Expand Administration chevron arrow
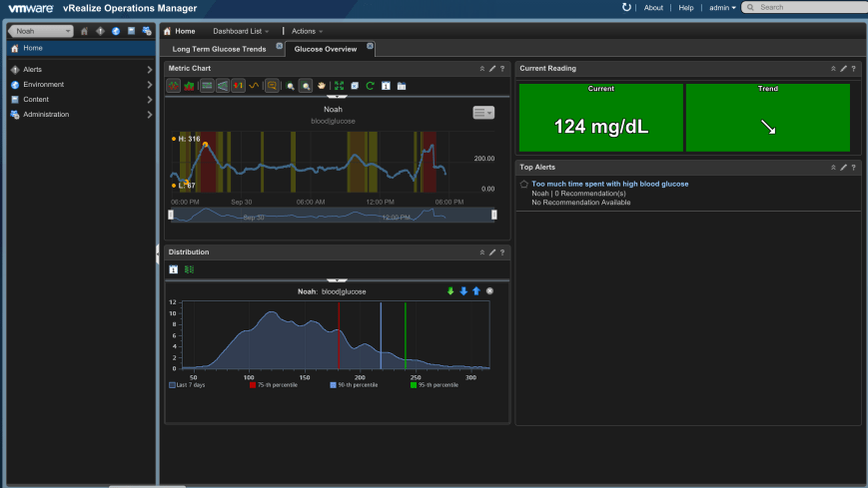 (x=150, y=115)
